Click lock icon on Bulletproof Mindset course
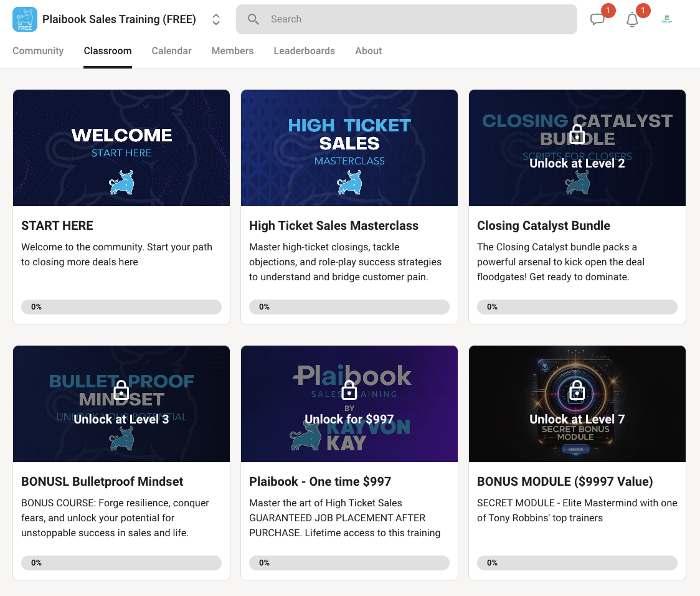Screen dimensions: 700x596 [x=121, y=390]
